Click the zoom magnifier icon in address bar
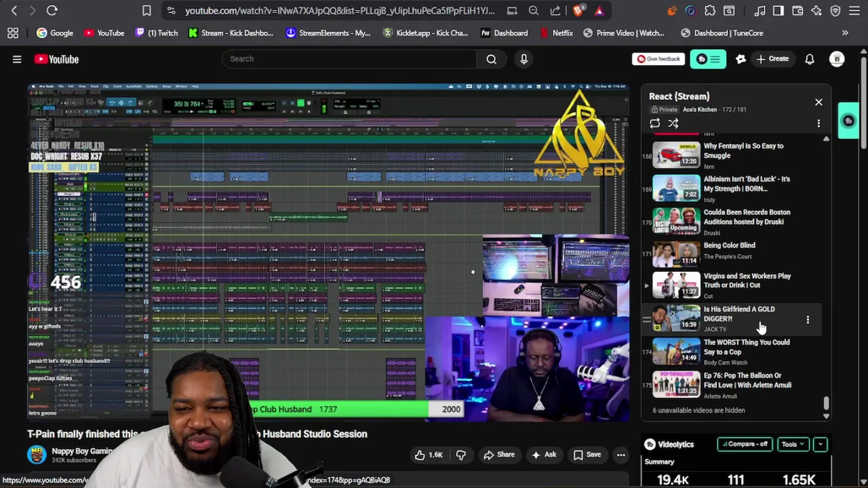The width and height of the screenshot is (868, 488). (x=534, y=11)
